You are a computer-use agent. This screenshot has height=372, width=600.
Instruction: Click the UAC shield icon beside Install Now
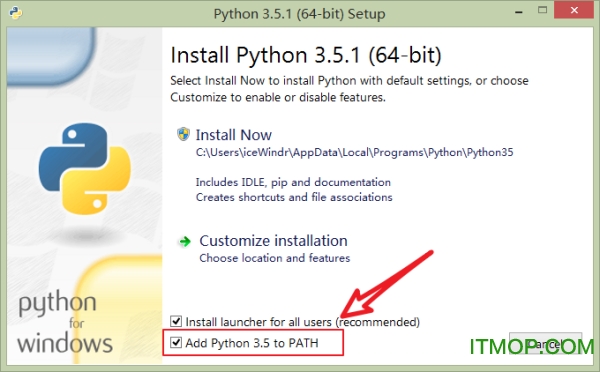pyautogui.click(x=183, y=134)
